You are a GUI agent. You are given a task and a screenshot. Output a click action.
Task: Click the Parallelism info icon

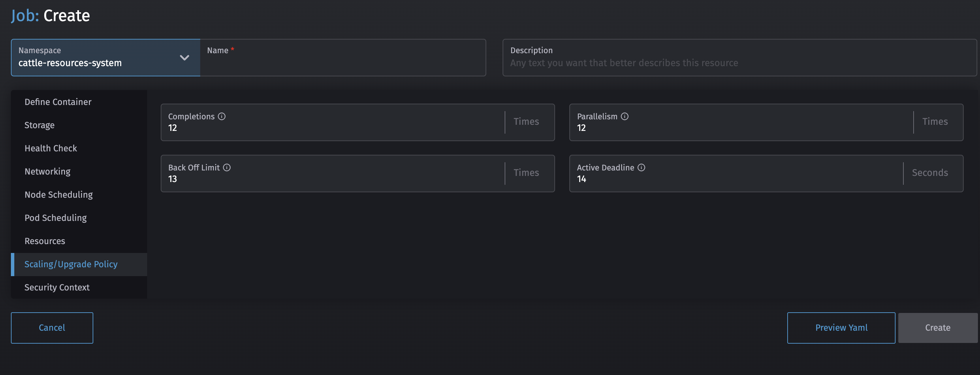(x=625, y=116)
